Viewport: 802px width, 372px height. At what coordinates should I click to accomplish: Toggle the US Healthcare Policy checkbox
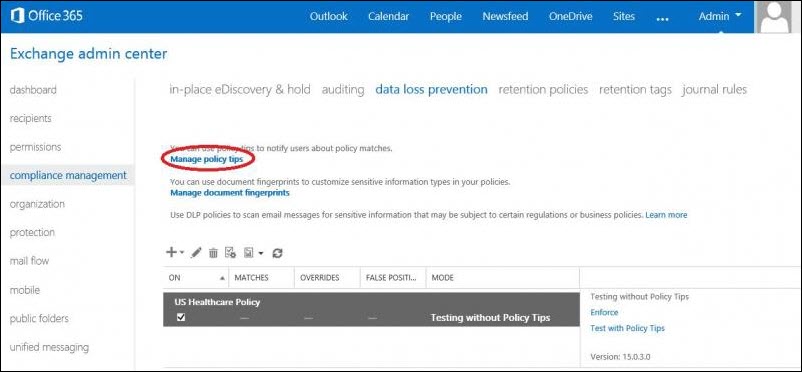181,317
